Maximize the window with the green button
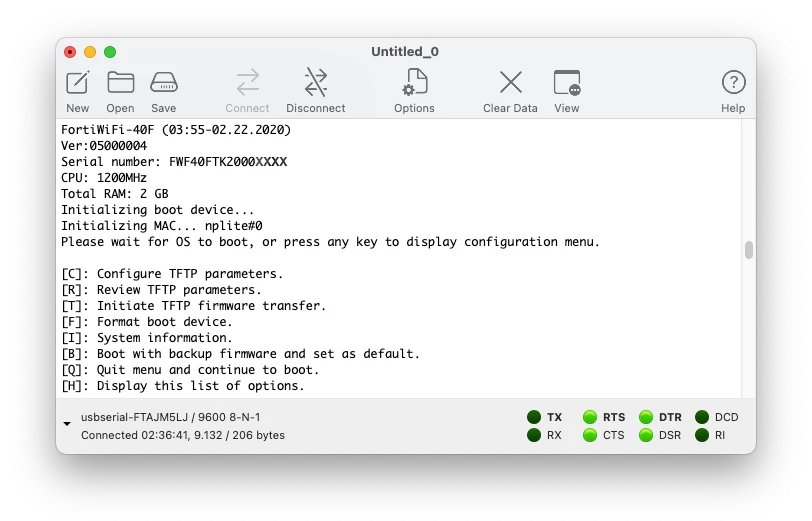Image resolution: width=812 pixels, height=521 pixels. (x=110, y=52)
